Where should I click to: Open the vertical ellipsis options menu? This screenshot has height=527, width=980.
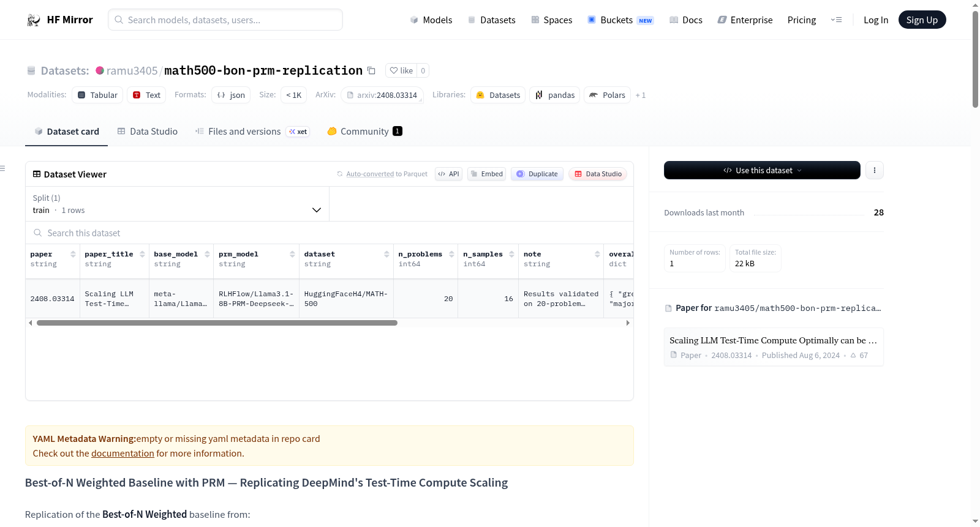click(x=875, y=170)
